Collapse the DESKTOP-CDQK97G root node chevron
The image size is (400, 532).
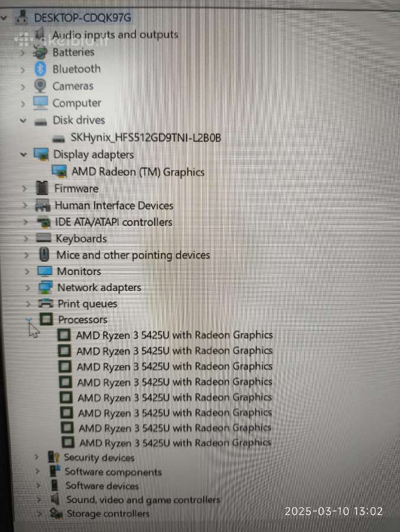coord(4,17)
